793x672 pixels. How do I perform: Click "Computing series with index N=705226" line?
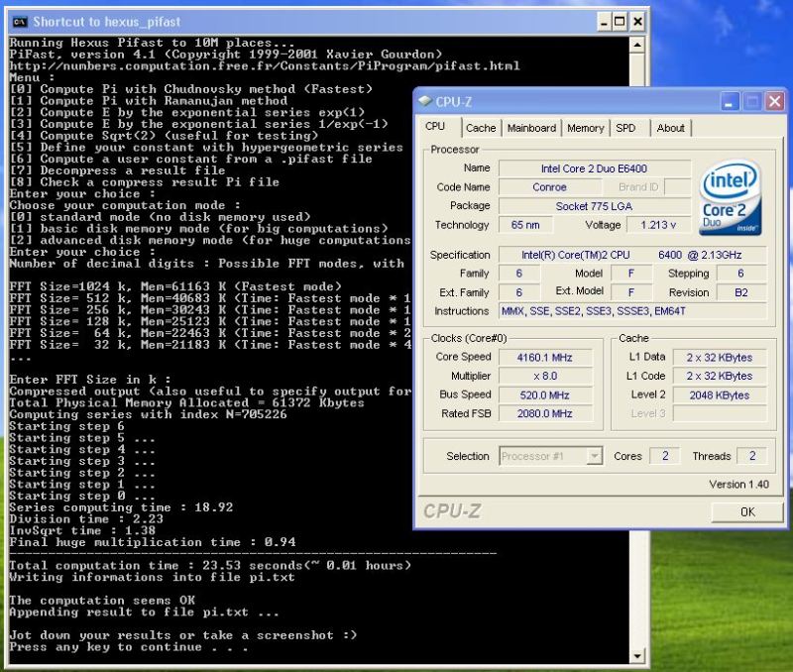[148, 414]
